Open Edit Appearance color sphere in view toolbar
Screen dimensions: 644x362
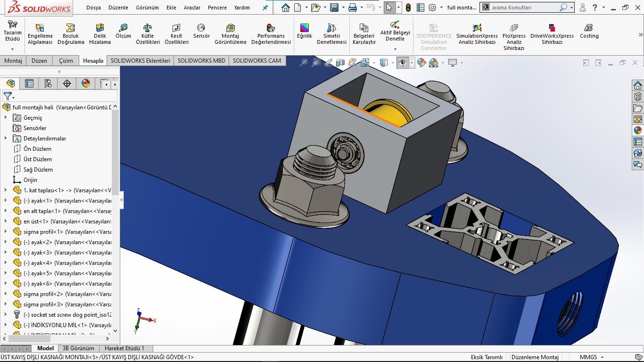tap(421, 63)
